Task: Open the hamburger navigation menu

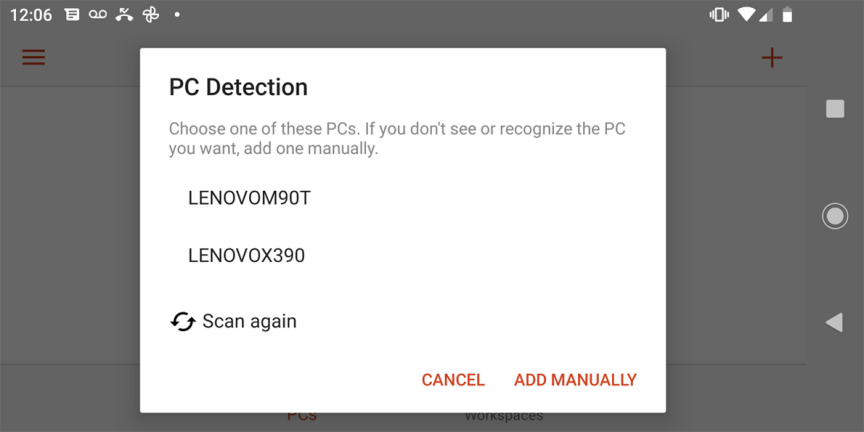Action: click(34, 57)
